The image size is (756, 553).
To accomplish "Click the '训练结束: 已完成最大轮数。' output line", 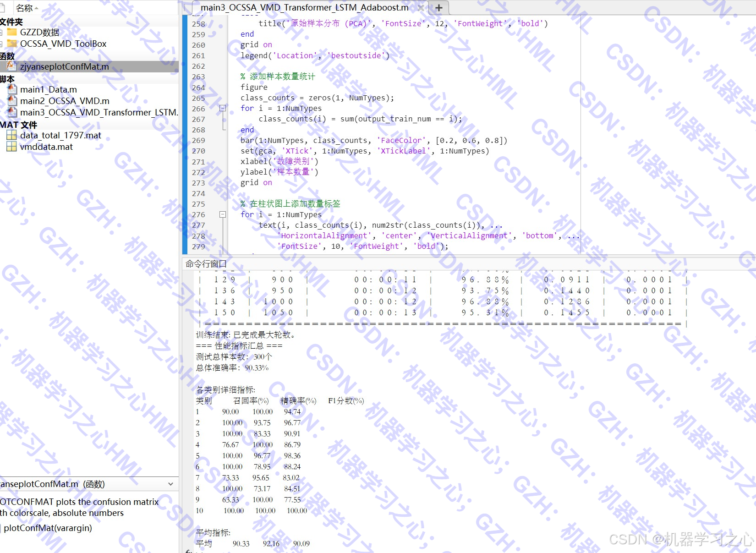I will [x=246, y=335].
